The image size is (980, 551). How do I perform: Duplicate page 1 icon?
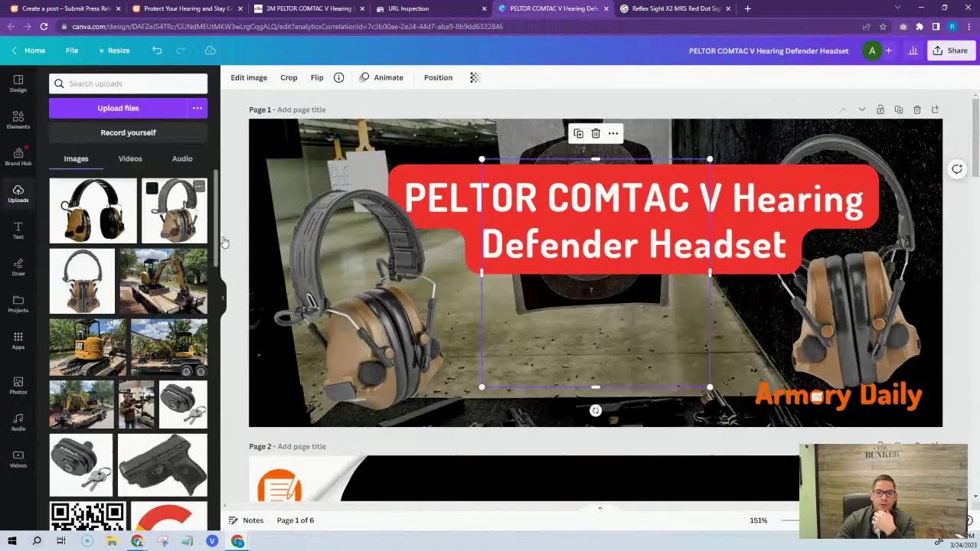899,109
